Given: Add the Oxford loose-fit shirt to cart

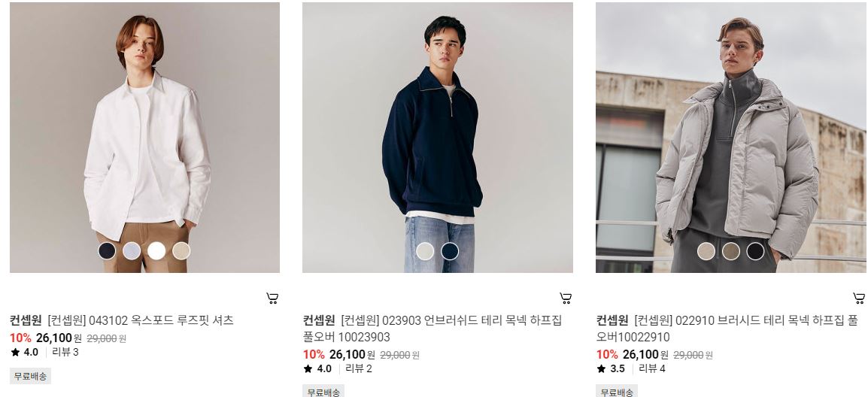Looking at the screenshot, I should (x=272, y=299).
